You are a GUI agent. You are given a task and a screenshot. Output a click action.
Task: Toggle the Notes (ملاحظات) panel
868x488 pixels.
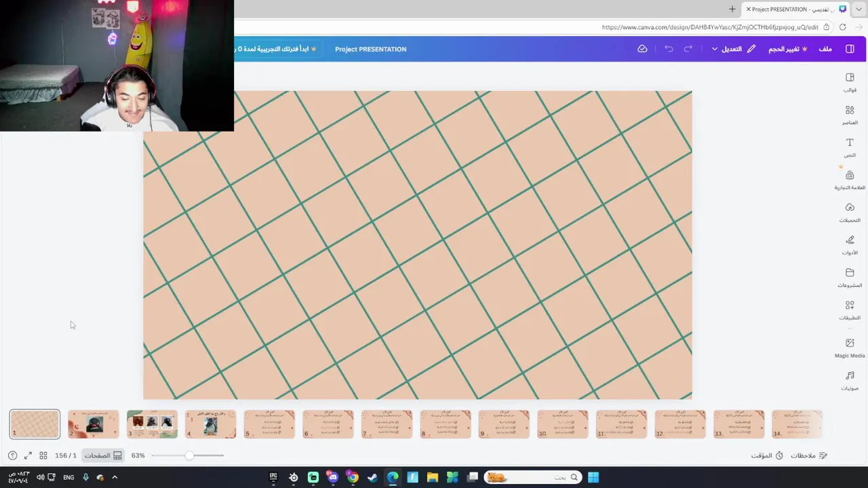point(808,455)
